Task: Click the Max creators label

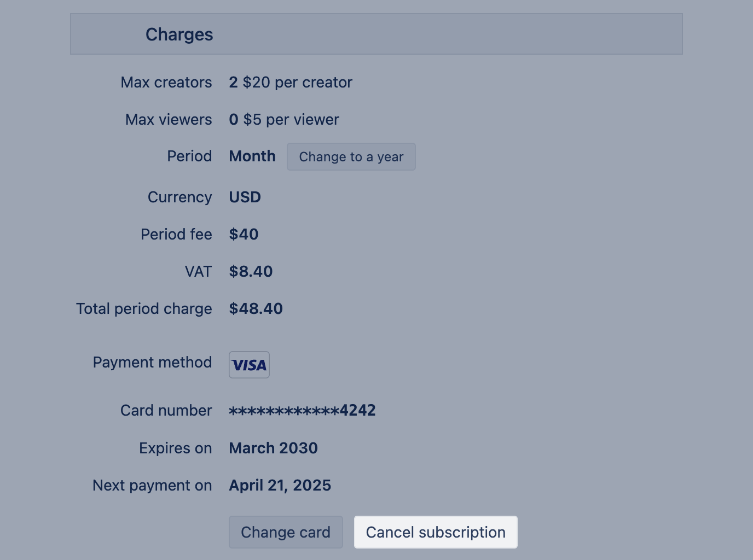Action: [x=166, y=83]
